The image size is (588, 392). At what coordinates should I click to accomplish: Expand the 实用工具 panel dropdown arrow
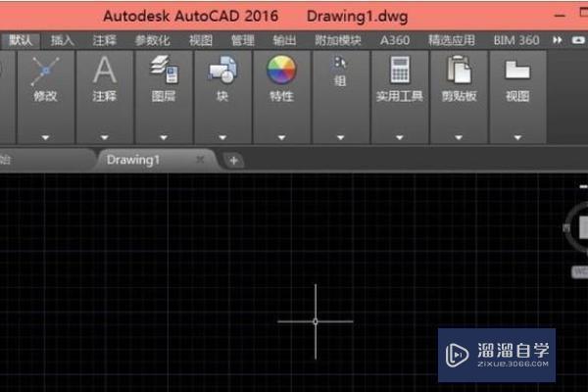tap(400, 137)
